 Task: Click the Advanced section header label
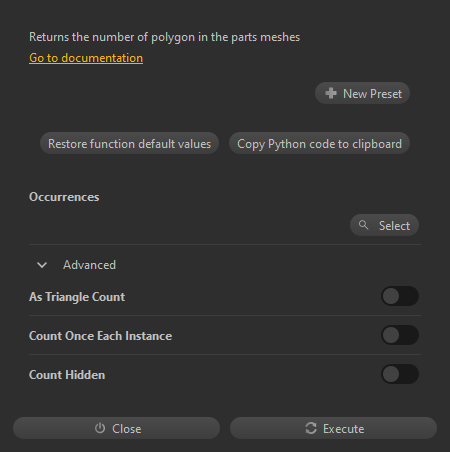coord(89,265)
